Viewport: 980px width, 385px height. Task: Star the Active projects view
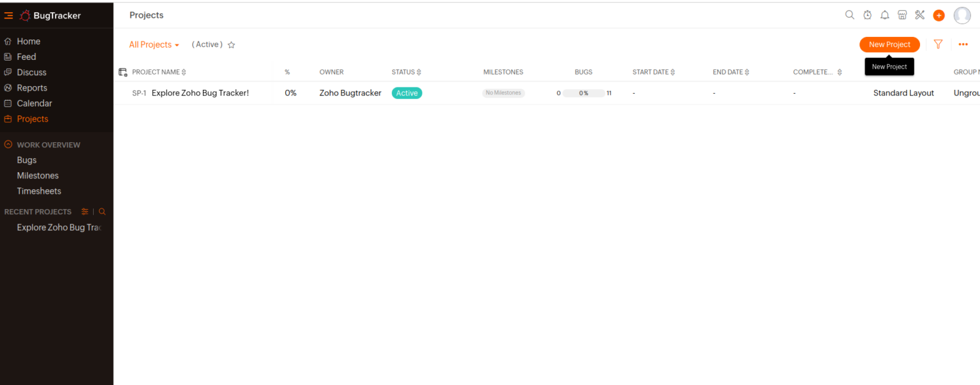coord(231,45)
